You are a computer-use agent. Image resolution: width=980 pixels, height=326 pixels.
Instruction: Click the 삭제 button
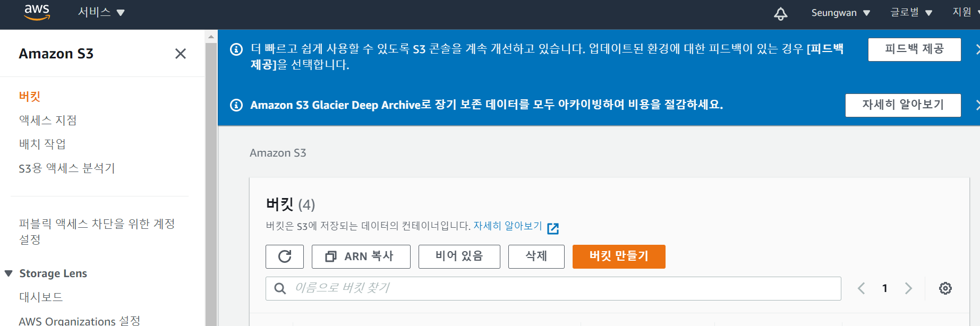tap(536, 256)
